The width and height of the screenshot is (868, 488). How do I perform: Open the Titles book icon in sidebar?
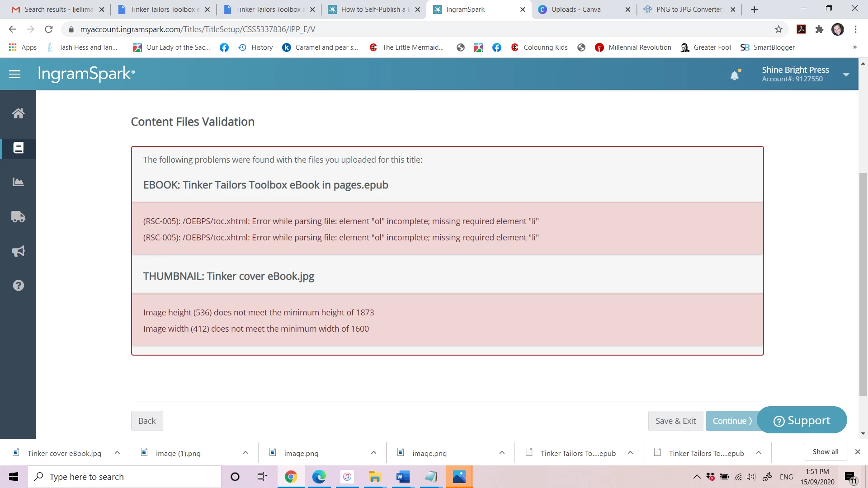coord(18,148)
